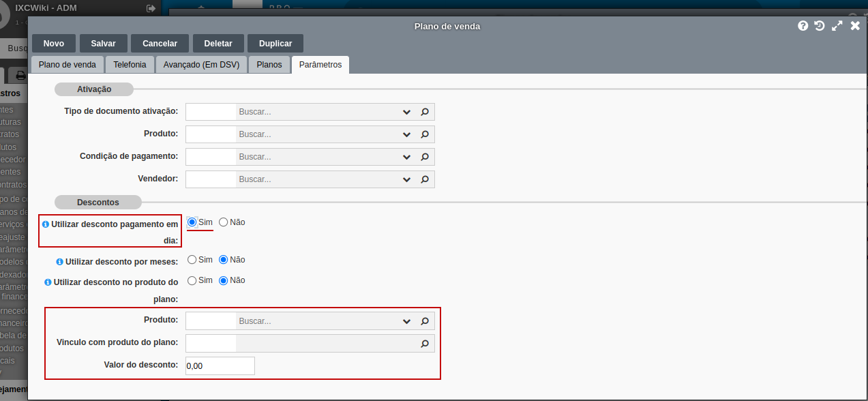868x401 pixels.
Task: Expand the Descontos Produto dropdown arrow
Action: point(406,321)
